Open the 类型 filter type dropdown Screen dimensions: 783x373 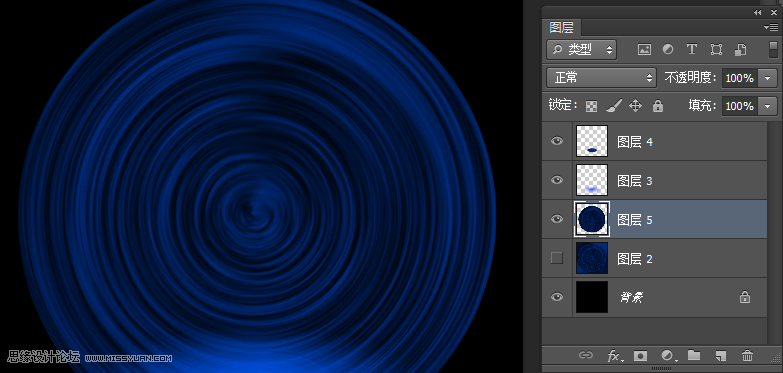click(582, 49)
